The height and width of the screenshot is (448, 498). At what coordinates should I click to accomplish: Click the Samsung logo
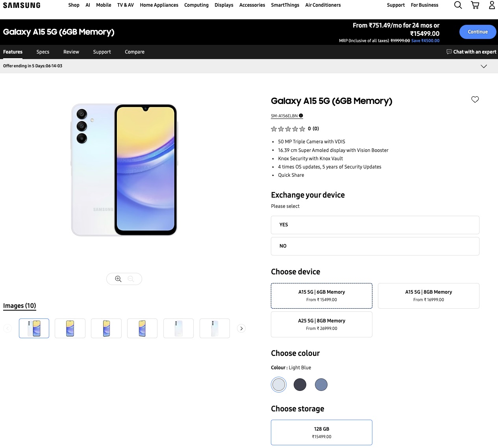point(22,6)
